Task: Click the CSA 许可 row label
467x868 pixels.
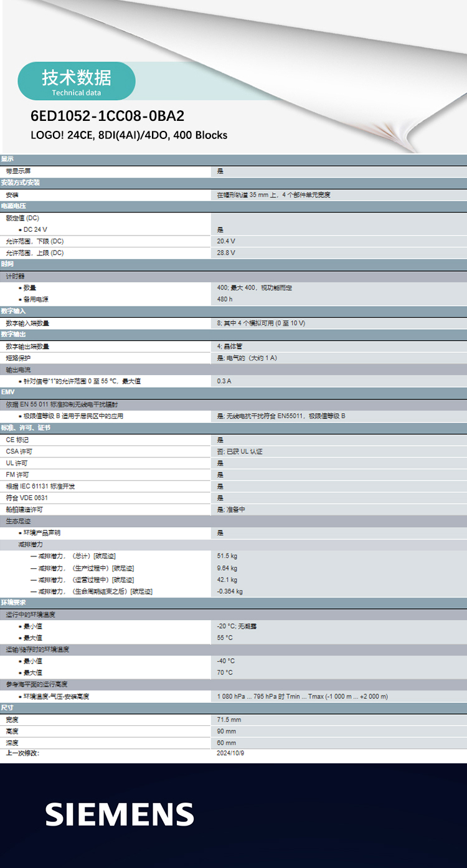Action: click(19, 451)
